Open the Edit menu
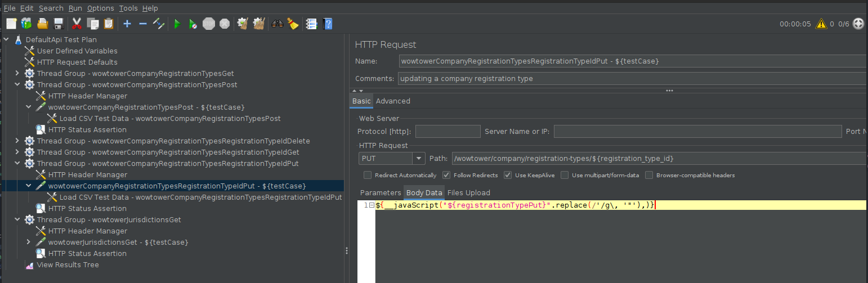 coord(26,8)
